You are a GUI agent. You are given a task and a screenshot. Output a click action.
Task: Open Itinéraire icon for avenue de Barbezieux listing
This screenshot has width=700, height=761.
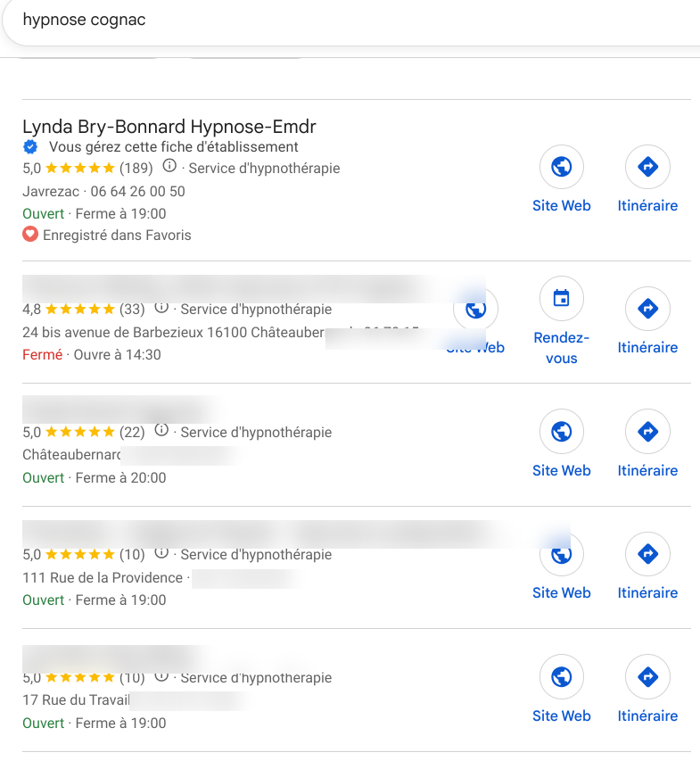tap(647, 309)
